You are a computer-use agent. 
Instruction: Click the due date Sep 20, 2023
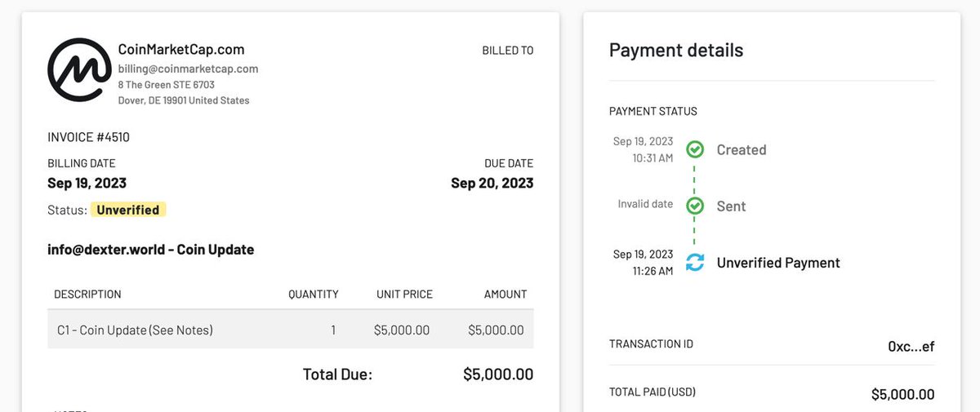pos(492,183)
